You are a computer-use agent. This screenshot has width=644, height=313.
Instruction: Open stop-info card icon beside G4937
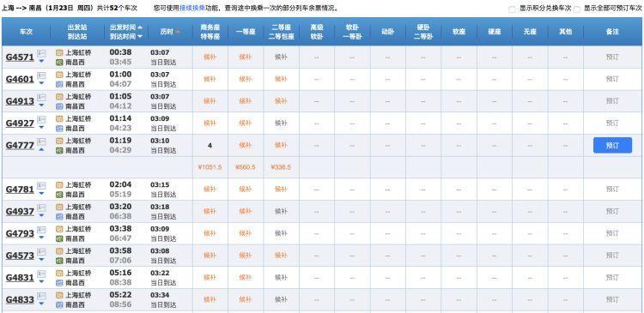click(x=41, y=208)
